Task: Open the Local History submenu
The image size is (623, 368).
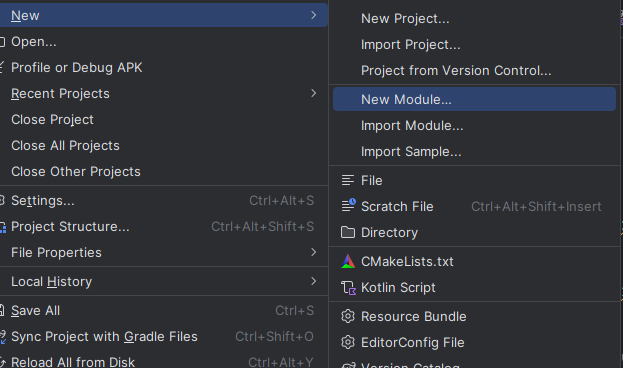Action: tap(163, 281)
